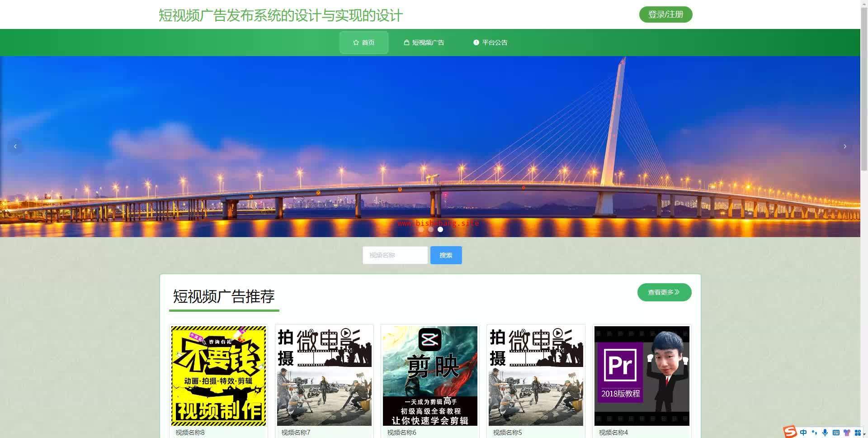
Task: Show the previous carousel banner slide
Action: (15, 146)
